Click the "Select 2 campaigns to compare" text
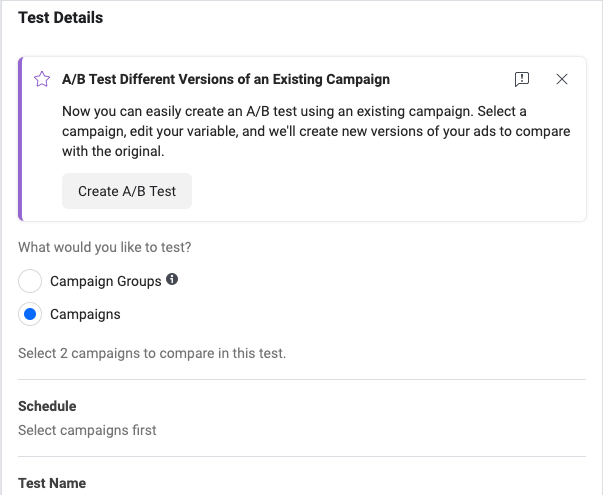The width and height of the screenshot is (603, 495). click(152, 353)
